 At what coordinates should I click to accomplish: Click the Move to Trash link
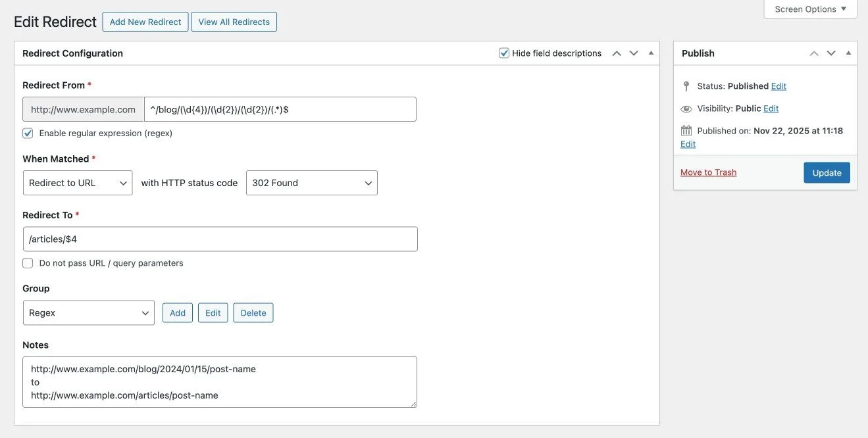point(708,172)
